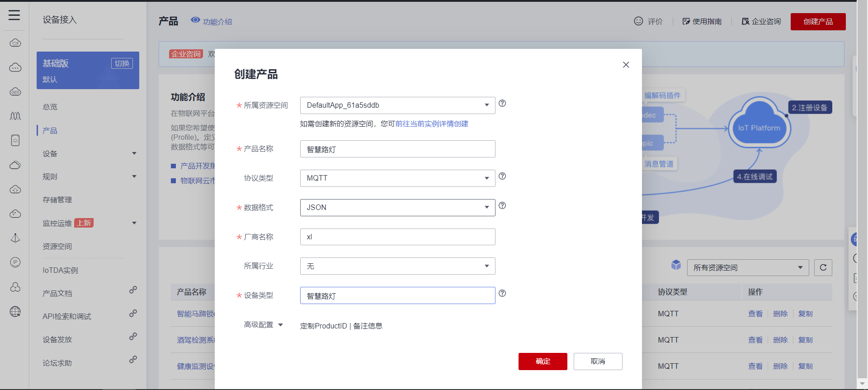The image size is (868, 390).
Task: Close the create product dialog
Action: click(x=626, y=65)
